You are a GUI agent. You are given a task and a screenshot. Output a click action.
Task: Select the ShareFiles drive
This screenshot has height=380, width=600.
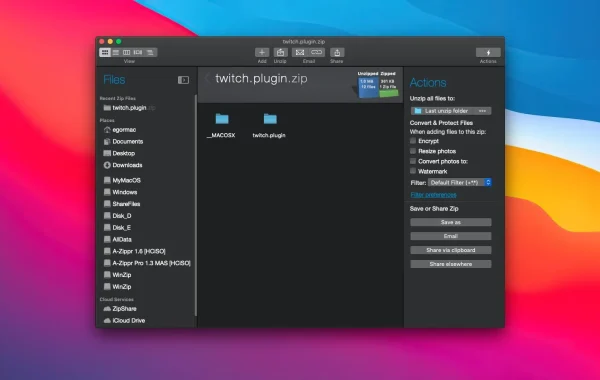point(122,204)
